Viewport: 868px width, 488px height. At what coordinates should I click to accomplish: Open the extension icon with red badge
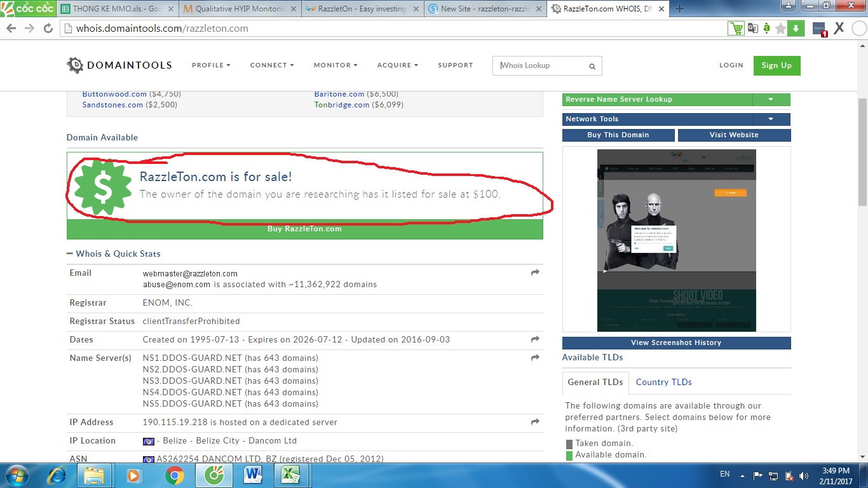[x=820, y=29]
